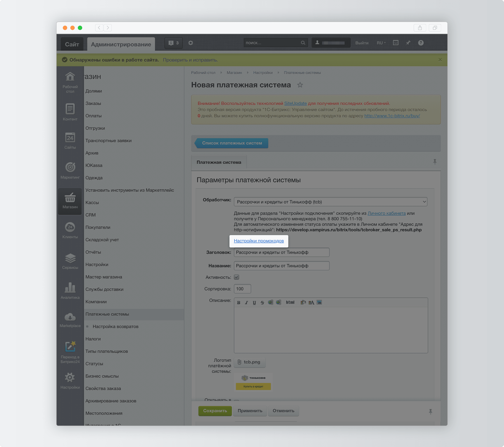
Task: Open notifications badge showing 3
Action: pyautogui.click(x=174, y=43)
